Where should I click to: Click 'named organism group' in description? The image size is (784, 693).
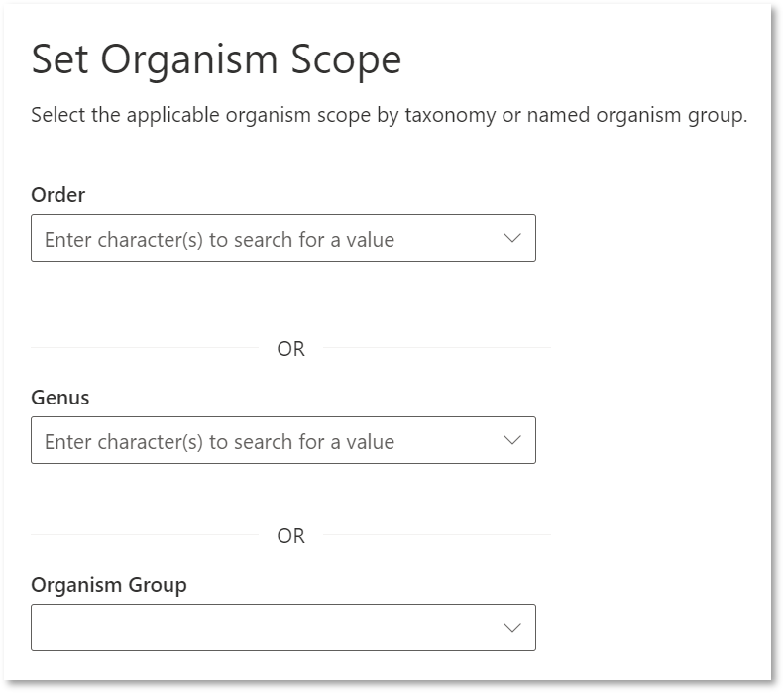coord(637,115)
